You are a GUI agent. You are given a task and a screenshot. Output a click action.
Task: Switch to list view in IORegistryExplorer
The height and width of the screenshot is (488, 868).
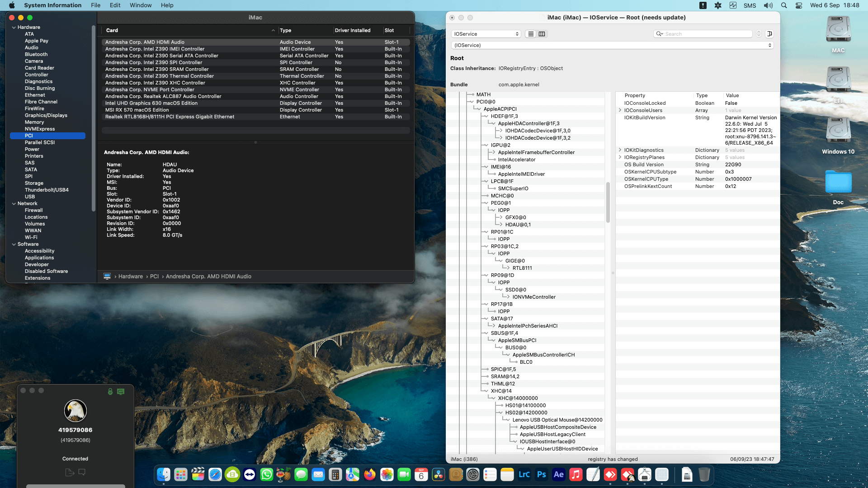[x=530, y=34]
